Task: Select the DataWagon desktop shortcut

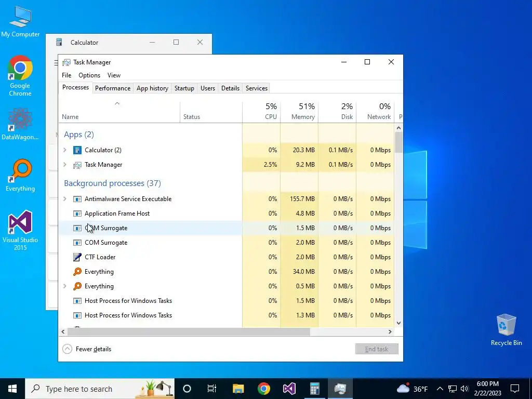Action: coord(20,124)
